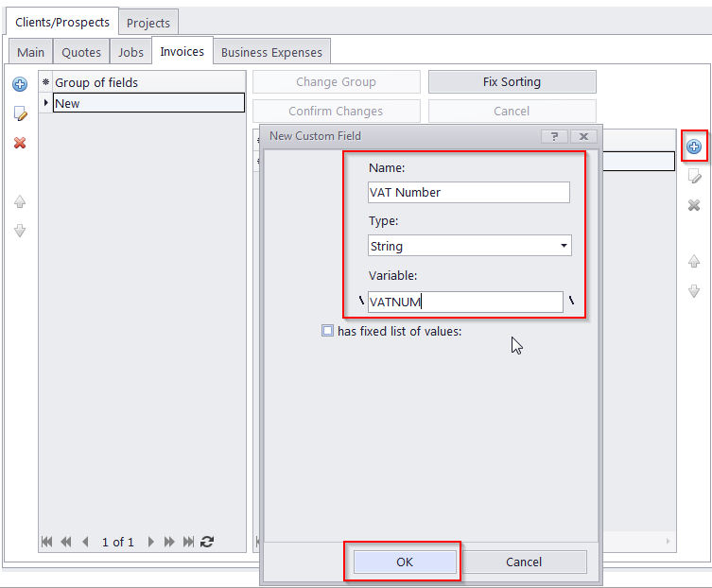This screenshot has height=588, width=712.
Task: Open the Business Expenses tab
Action: 271,52
